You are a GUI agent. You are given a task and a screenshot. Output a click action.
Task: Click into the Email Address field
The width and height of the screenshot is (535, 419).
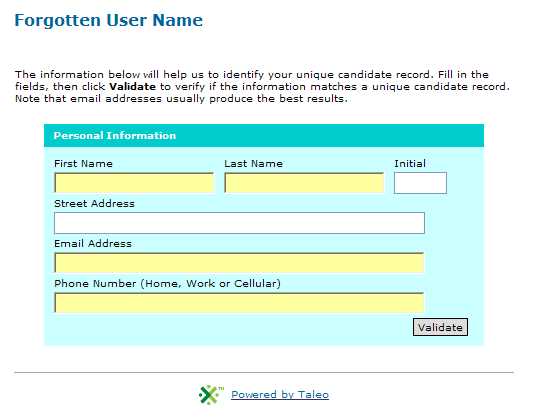tap(239, 263)
